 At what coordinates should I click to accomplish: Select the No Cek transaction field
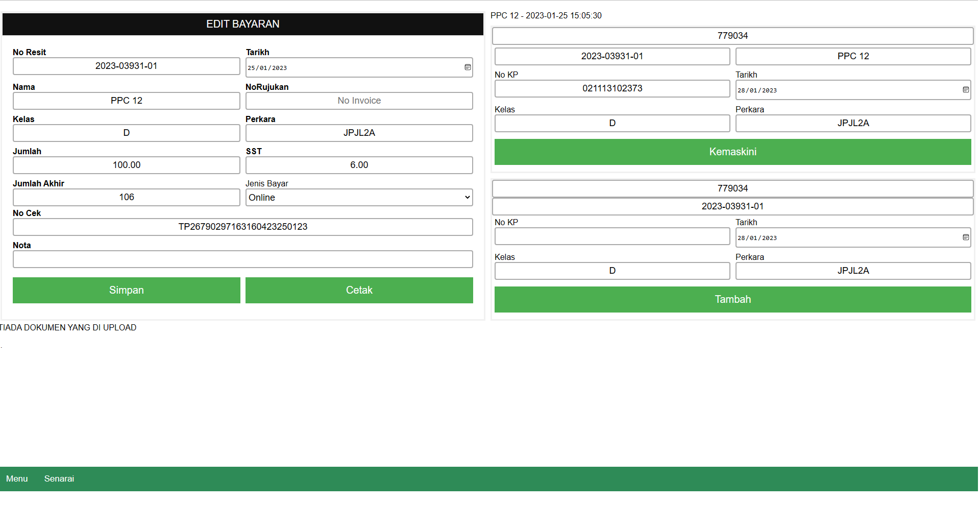click(242, 227)
